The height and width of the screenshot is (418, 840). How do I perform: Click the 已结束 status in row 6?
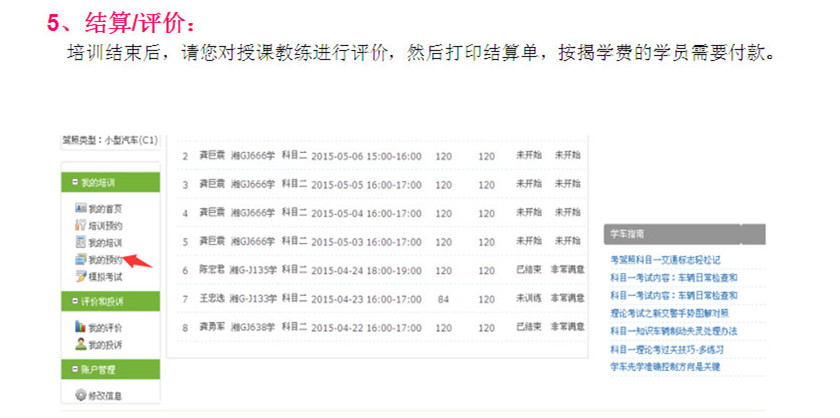pyautogui.click(x=528, y=270)
